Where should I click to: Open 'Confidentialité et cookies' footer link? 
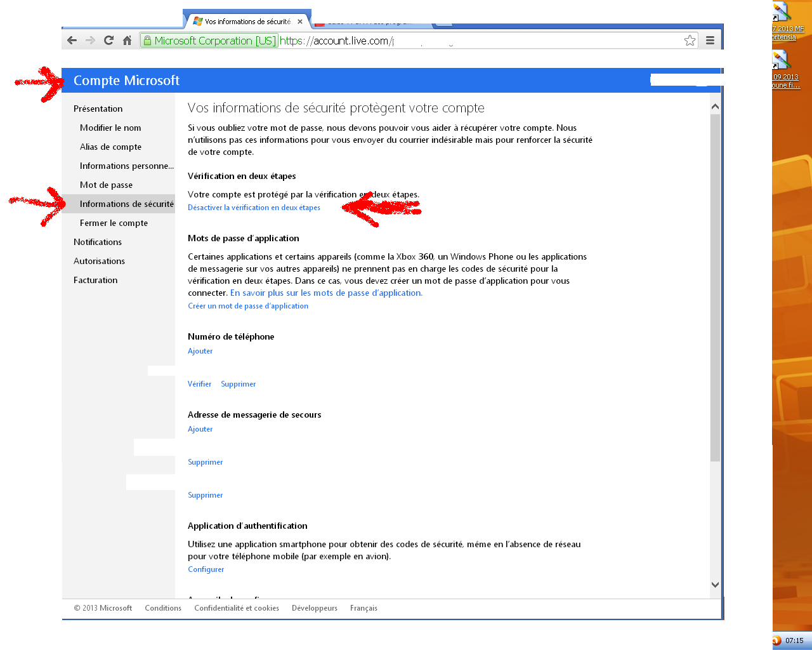[x=237, y=608]
